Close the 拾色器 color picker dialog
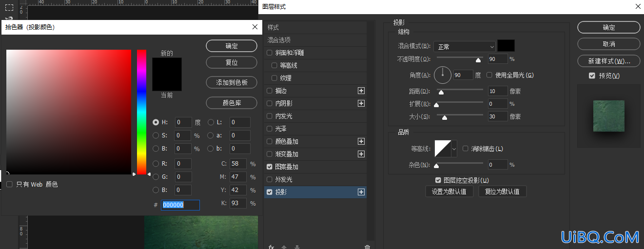Image resolution: width=644 pixels, height=249 pixels. (x=254, y=27)
